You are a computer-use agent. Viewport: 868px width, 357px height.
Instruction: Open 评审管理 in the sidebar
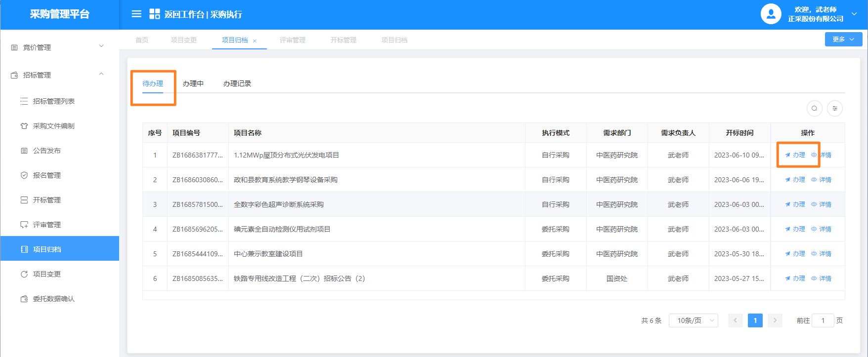pyautogui.click(x=46, y=225)
